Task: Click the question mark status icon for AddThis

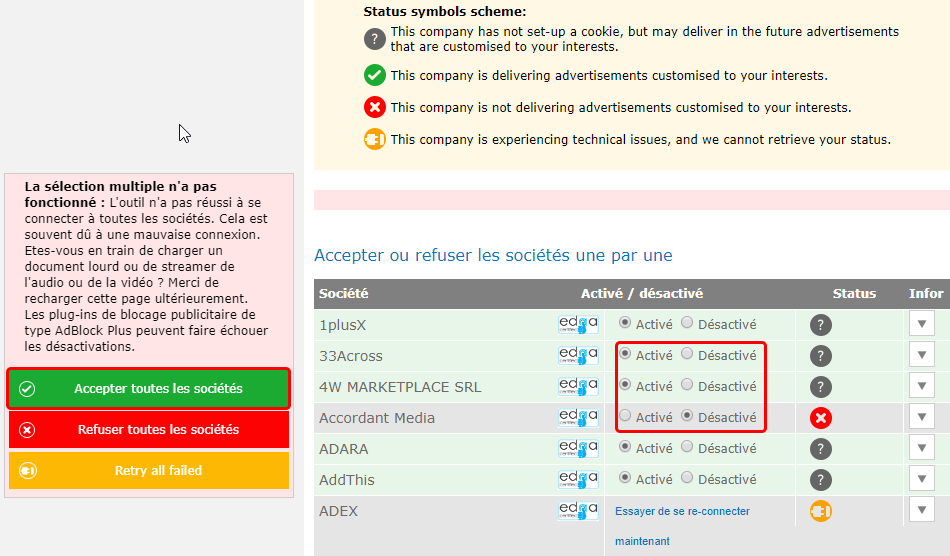Action: click(821, 480)
